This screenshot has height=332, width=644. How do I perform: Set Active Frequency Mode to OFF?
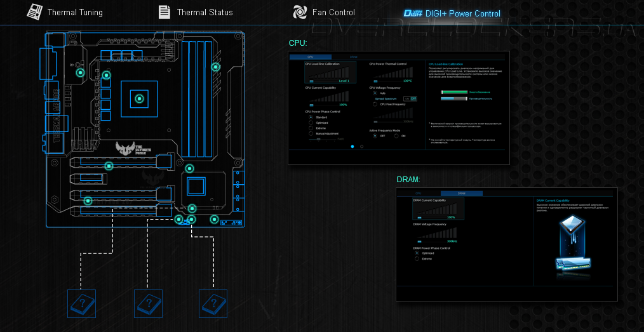click(375, 136)
